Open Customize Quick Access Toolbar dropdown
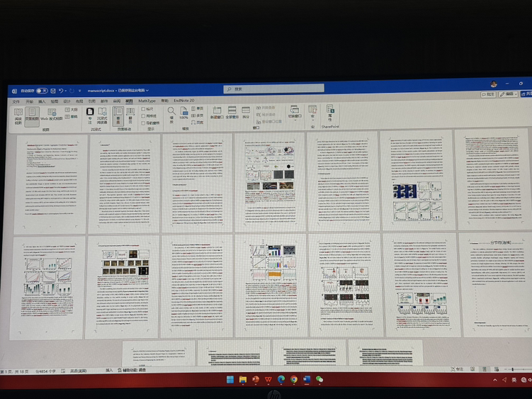The image size is (532, 399). [x=80, y=91]
